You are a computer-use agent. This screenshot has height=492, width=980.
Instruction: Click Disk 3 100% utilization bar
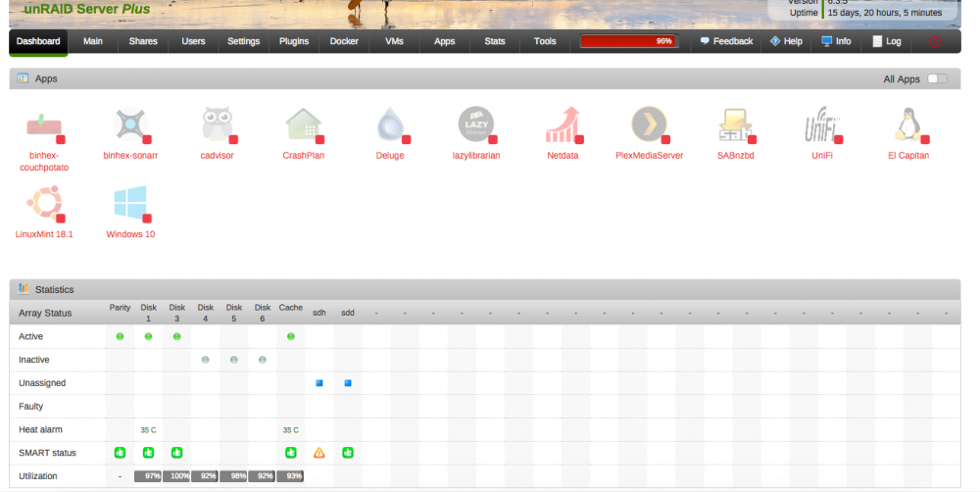pos(176,476)
